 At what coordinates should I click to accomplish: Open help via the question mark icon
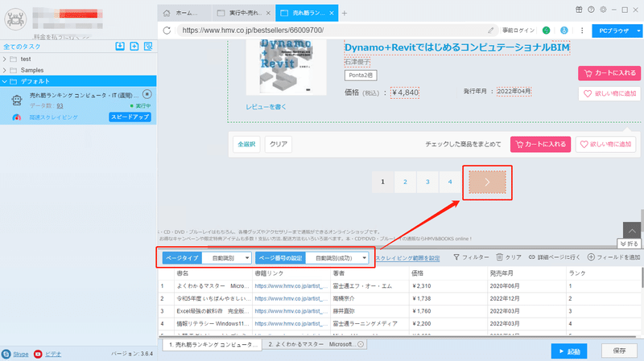point(591,10)
